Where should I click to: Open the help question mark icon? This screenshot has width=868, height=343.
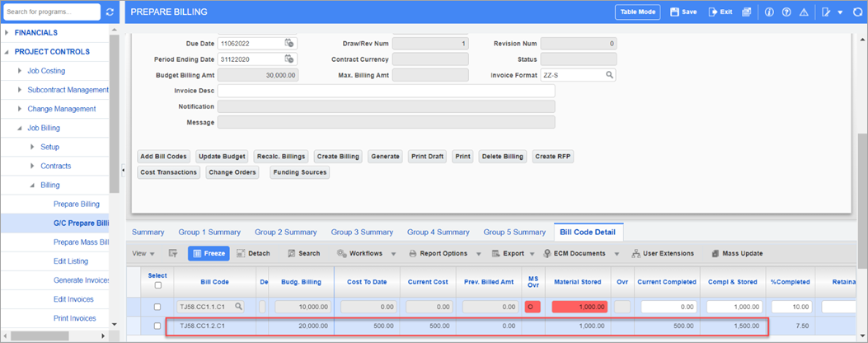tap(786, 12)
